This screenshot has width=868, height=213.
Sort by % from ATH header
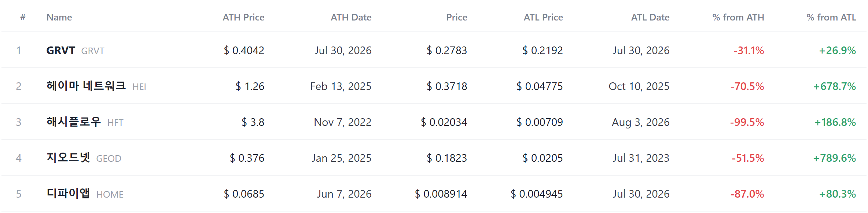pyautogui.click(x=738, y=17)
